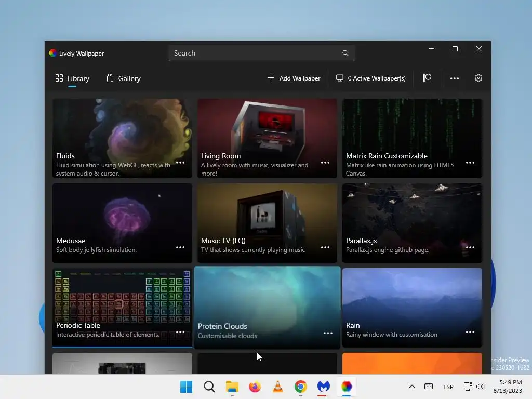
Task: Open the Periodic Table options menu
Action: [x=180, y=332]
